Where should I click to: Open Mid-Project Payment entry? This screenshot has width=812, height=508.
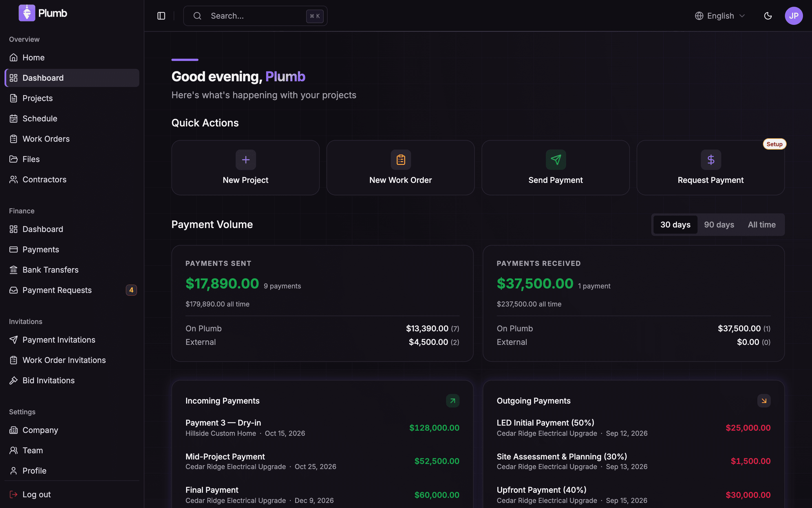click(322, 461)
